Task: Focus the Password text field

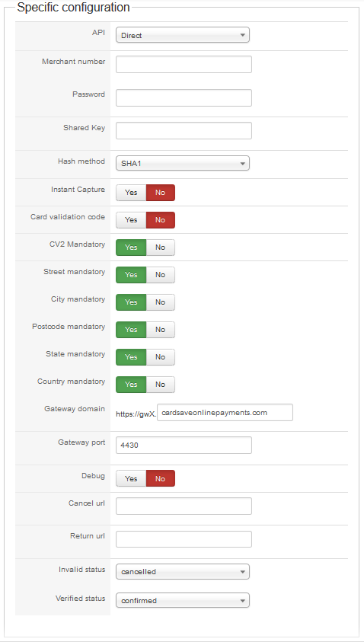Action: 184,97
